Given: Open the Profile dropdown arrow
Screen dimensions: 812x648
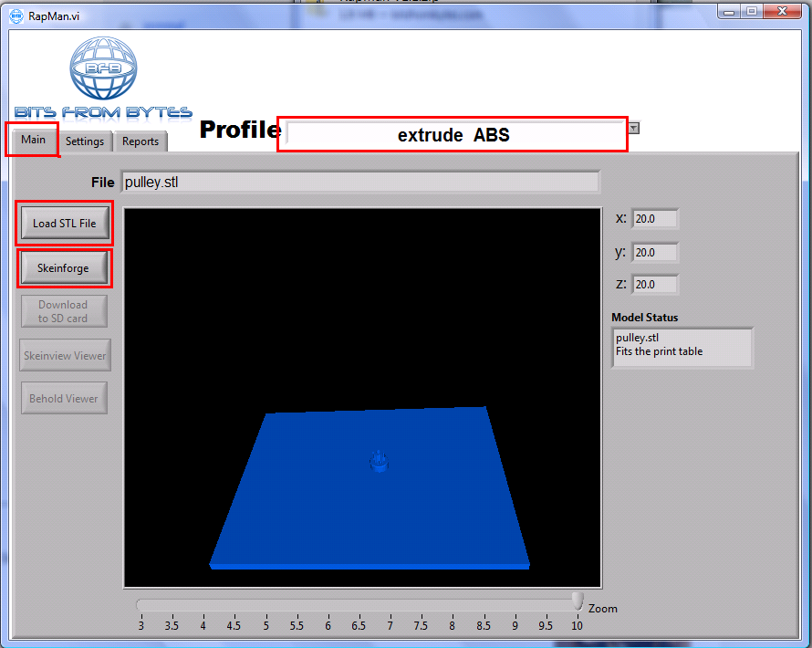Looking at the screenshot, I should [634, 128].
